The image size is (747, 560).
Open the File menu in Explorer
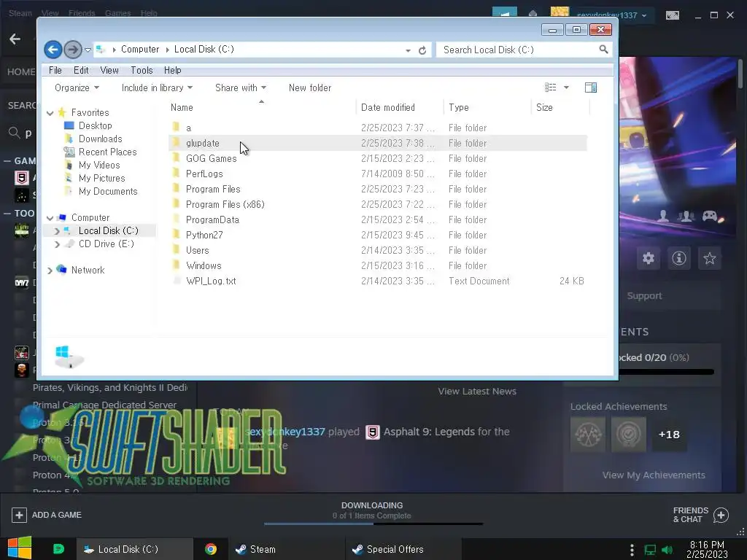click(x=55, y=70)
